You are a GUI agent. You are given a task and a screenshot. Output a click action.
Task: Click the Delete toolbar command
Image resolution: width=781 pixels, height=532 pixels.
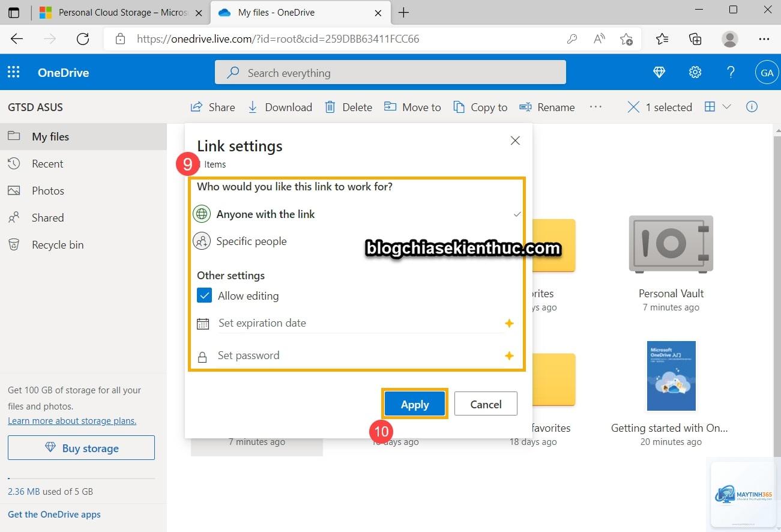[x=348, y=107]
